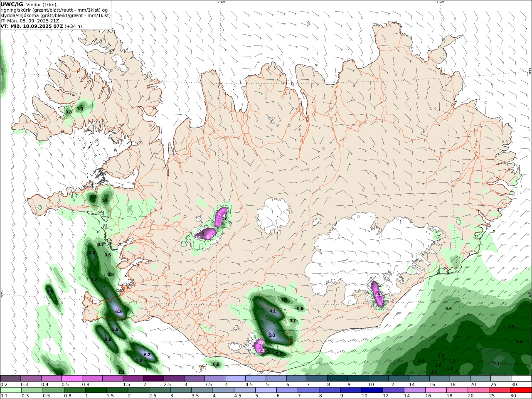The width and height of the screenshot is (532, 399).
Task: Click the violet rain swatch labeled 14
Action: (414, 390)
